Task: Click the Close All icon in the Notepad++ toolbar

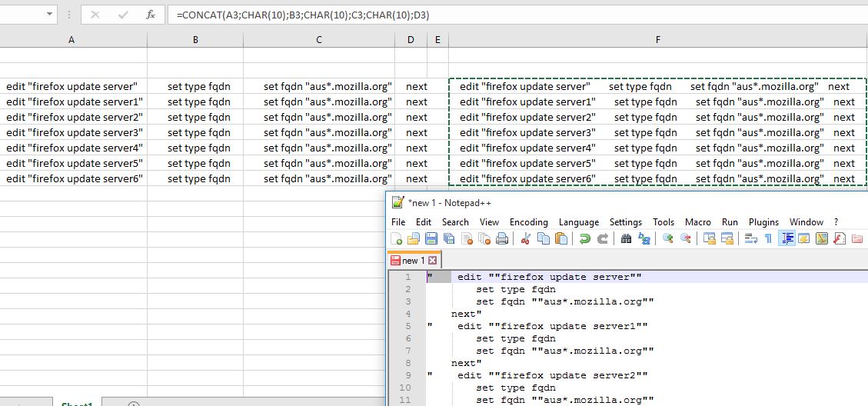Action: pos(484,238)
